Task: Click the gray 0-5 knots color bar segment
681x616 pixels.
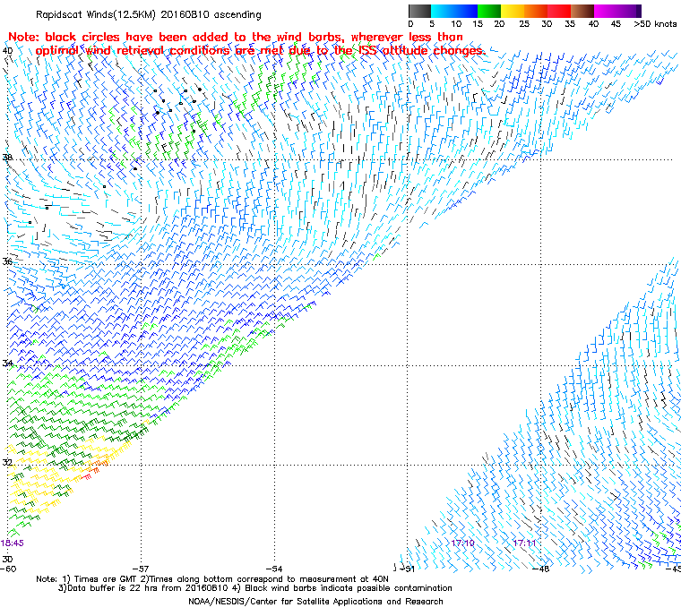Action: click(x=419, y=11)
